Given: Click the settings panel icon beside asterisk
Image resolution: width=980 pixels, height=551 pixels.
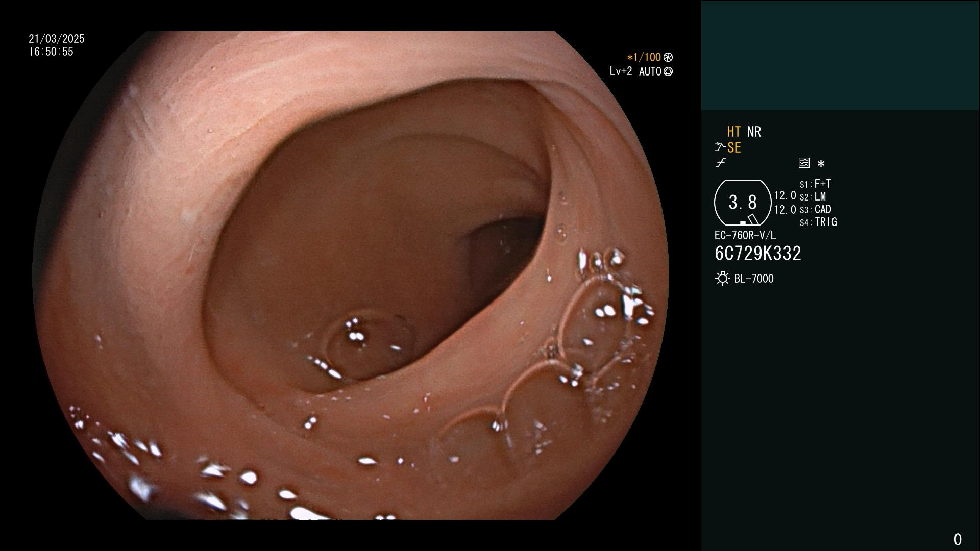Looking at the screenshot, I should coord(804,163).
